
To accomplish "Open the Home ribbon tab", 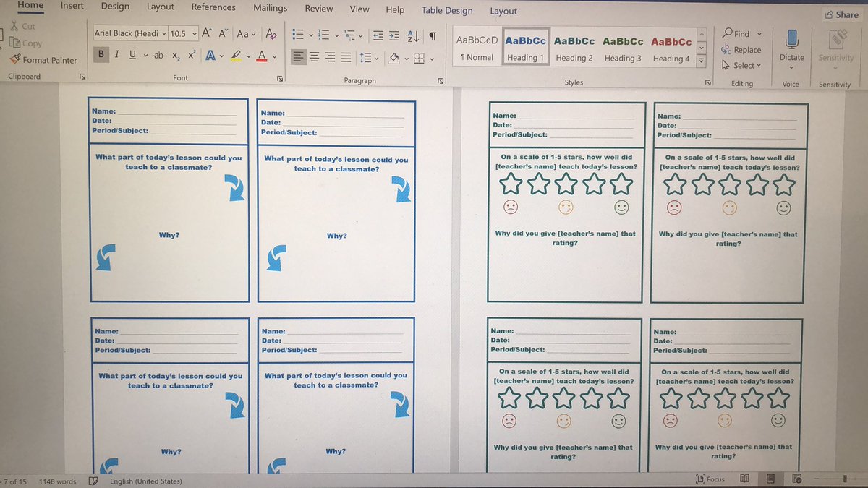I will [29, 6].
